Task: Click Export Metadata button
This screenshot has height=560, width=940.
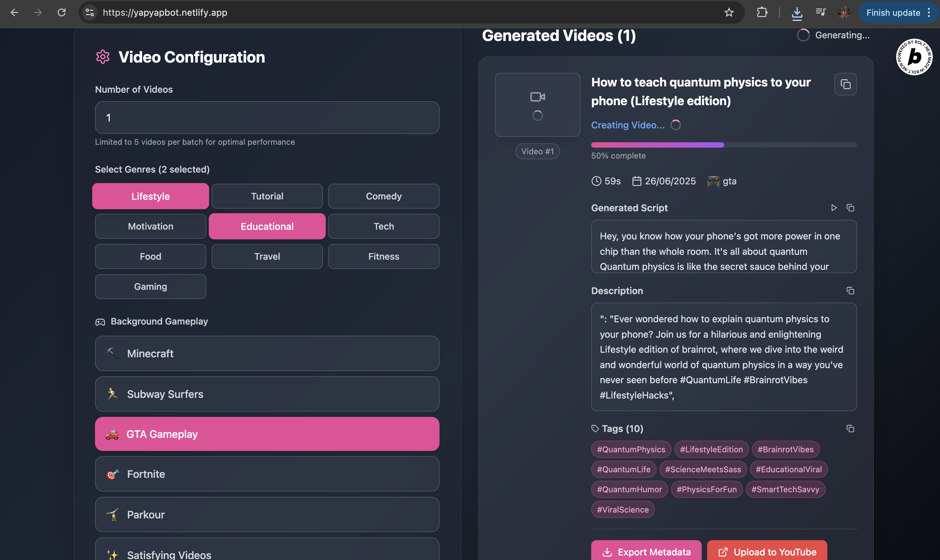Action: 646,552
